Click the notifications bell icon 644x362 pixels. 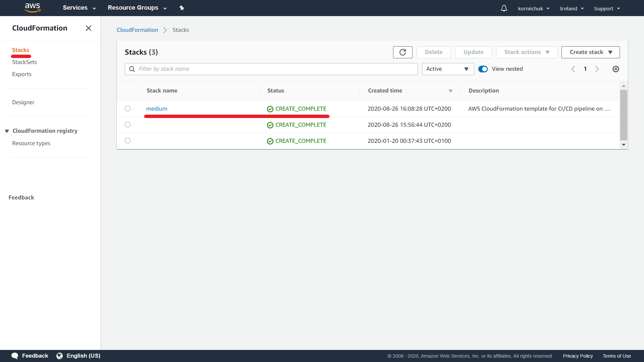504,8
